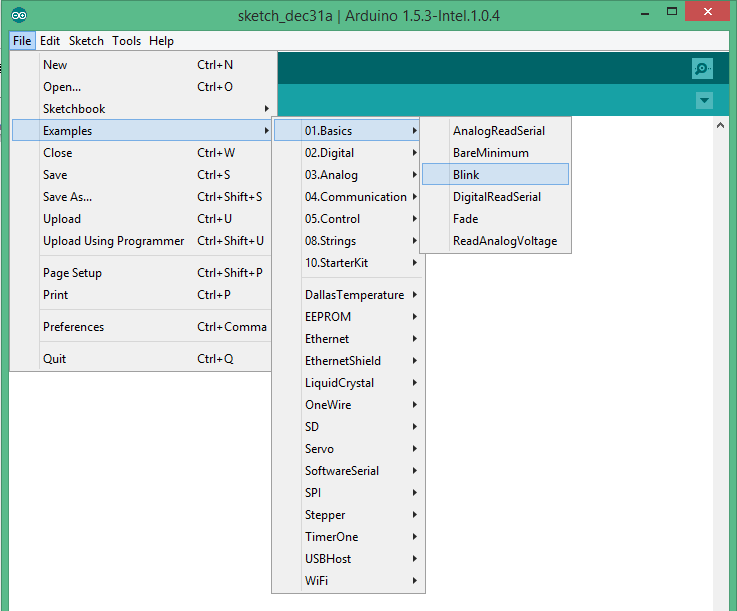737x611 pixels.
Task: Expand the LiquidCrystal library examples
Action: tap(340, 383)
